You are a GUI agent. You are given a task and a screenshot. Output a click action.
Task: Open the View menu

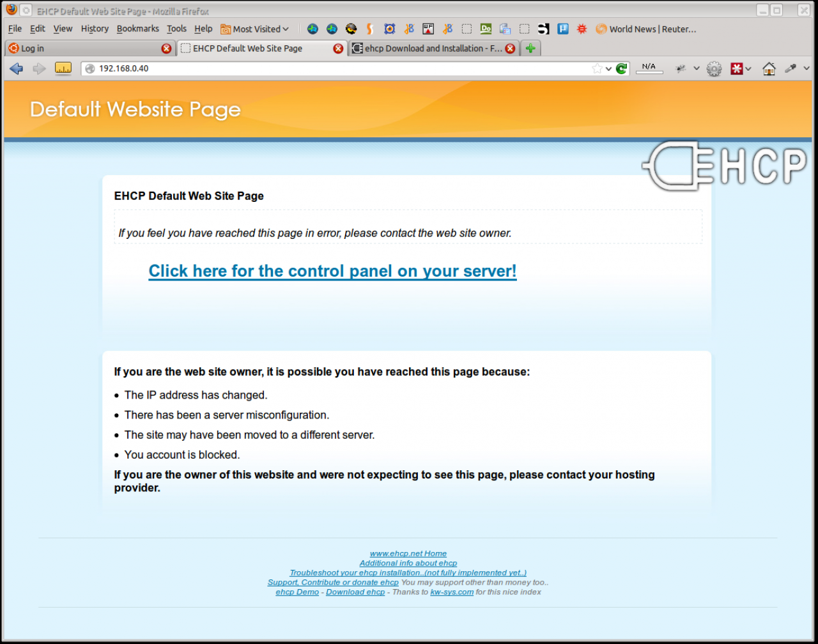63,29
